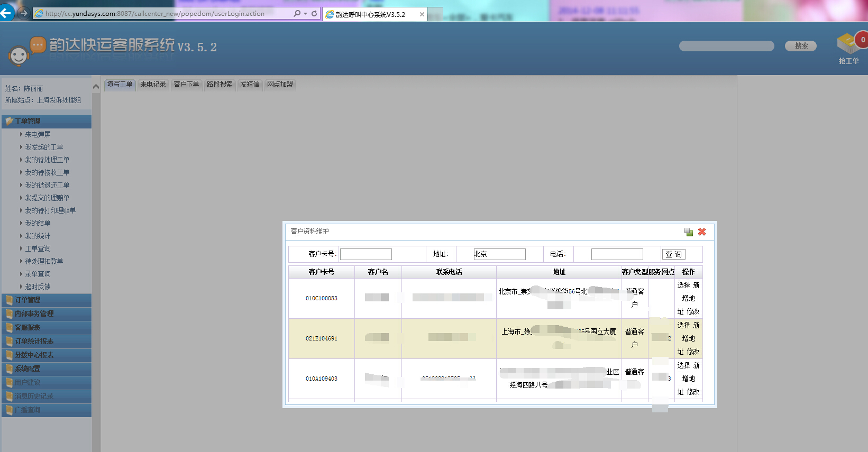The width and height of the screenshot is (868, 452).
Task: Expand the 客服报表 section
Action: [x=47, y=328]
